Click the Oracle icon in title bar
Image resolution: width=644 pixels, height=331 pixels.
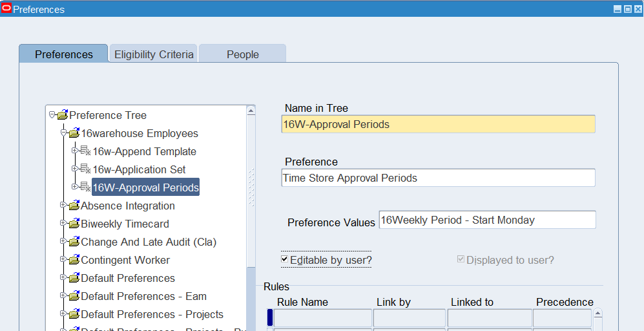pos(6,9)
